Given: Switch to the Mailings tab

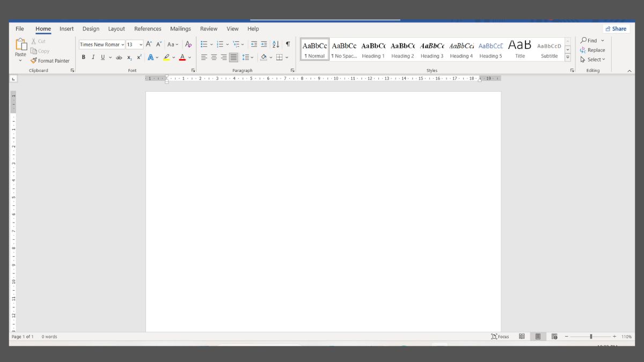Looking at the screenshot, I should coord(180,29).
